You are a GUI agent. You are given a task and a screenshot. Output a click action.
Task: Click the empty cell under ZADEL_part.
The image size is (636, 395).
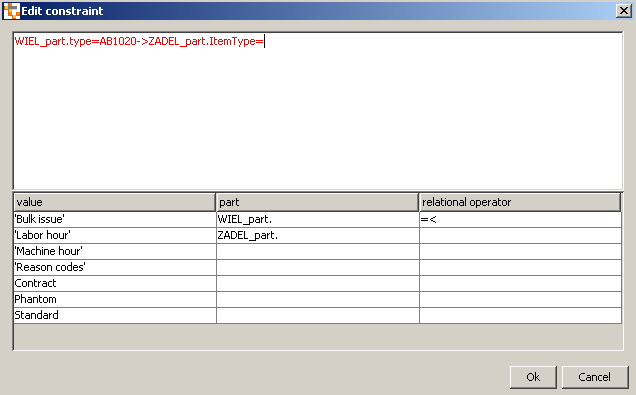point(318,251)
